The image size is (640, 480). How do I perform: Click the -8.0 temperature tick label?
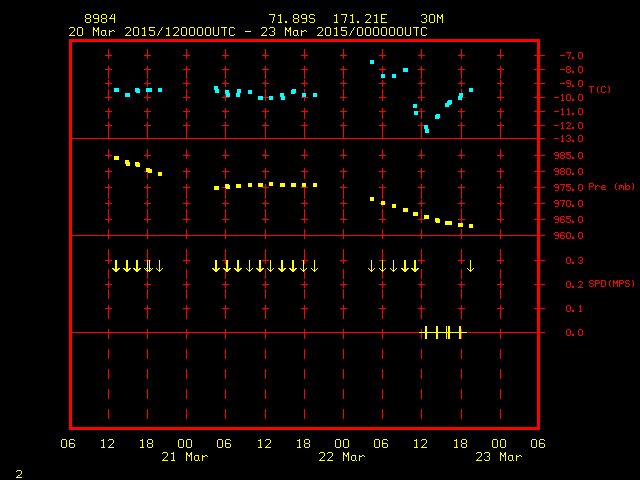571,70
